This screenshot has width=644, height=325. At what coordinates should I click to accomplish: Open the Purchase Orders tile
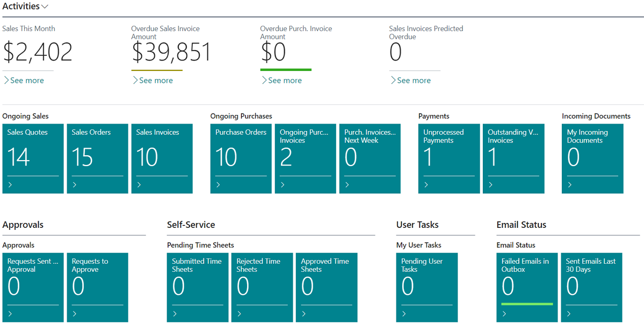(241, 158)
